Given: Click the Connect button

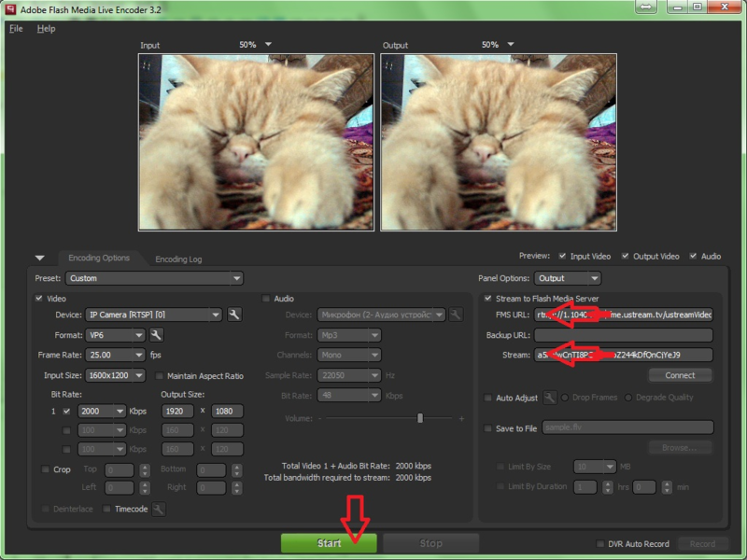Looking at the screenshot, I should (680, 375).
